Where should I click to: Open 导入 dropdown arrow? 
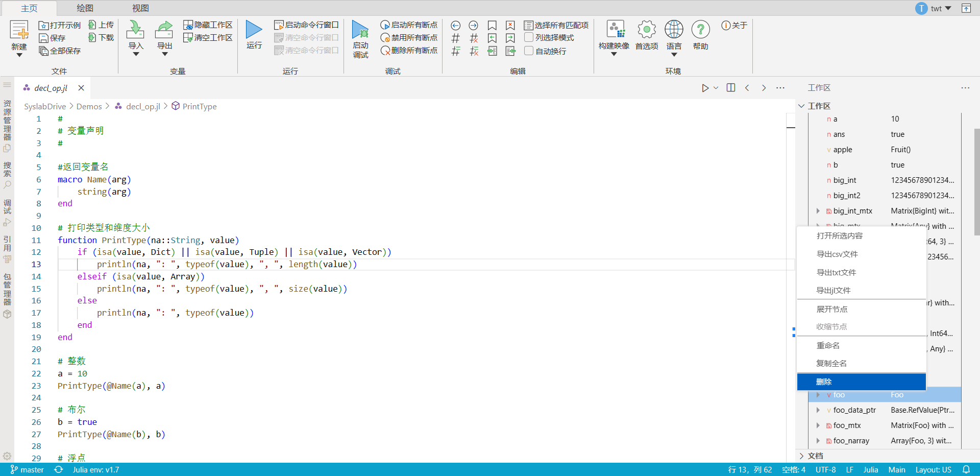tap(136, 54)
